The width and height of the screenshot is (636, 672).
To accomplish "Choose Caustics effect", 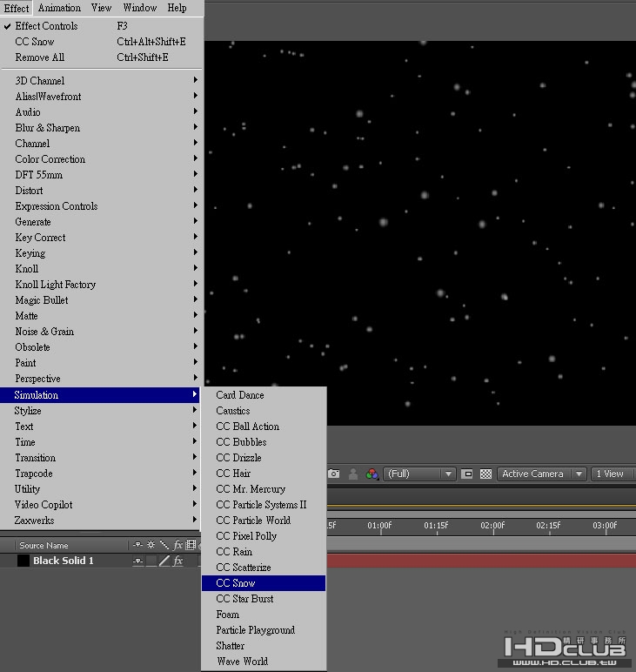I will 264,411.
